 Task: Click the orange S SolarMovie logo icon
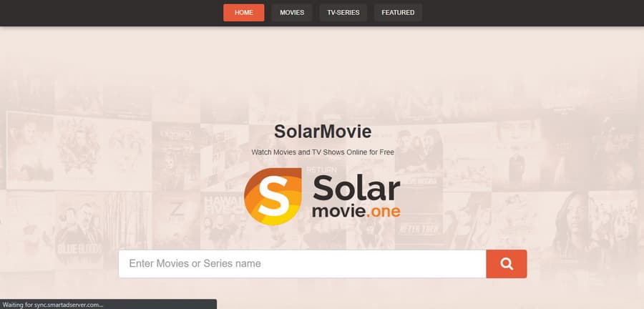coord(273,197)
